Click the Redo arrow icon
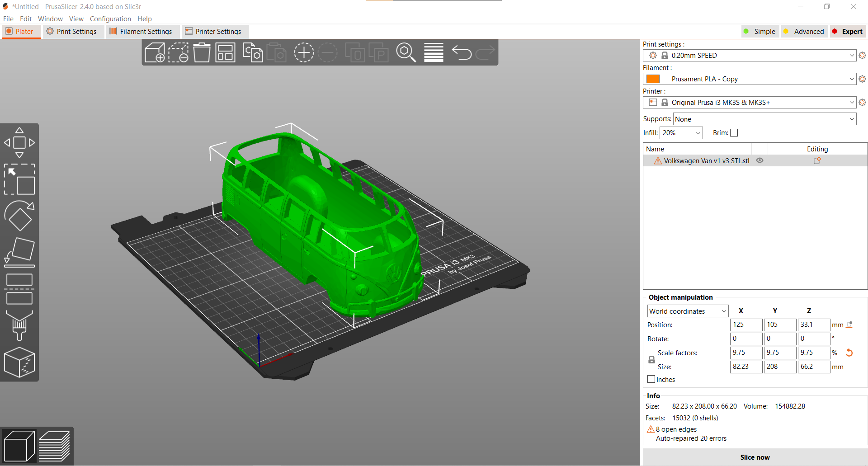The image size is (868, 466). pos(485,53)
